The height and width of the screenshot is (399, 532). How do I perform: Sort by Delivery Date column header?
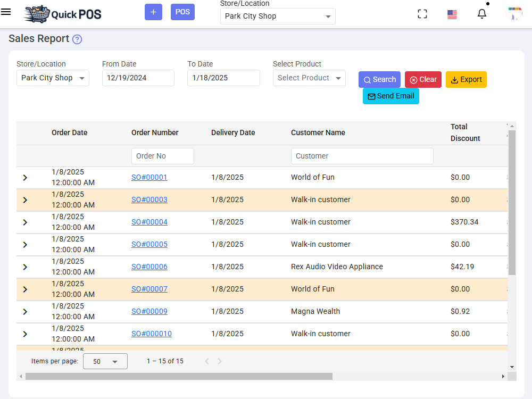click(x=233, y=132)
